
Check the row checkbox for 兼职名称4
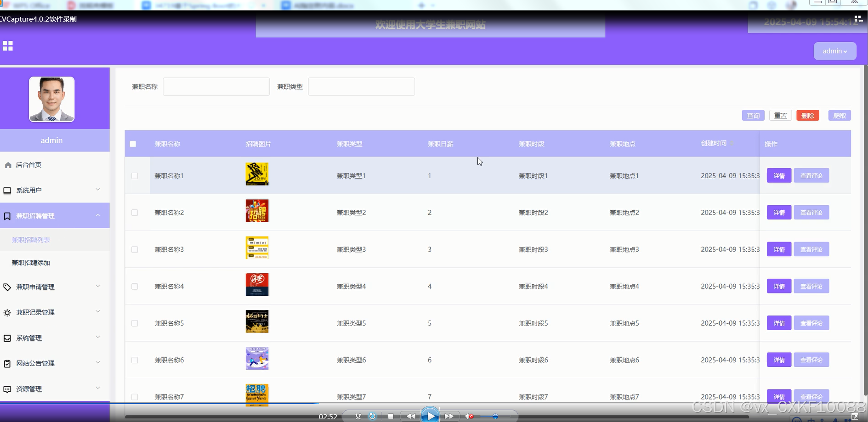coord(135,287)
